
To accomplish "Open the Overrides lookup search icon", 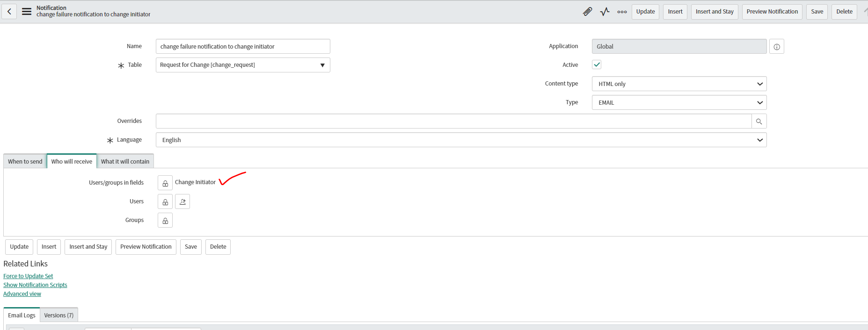I will [759, 122].
